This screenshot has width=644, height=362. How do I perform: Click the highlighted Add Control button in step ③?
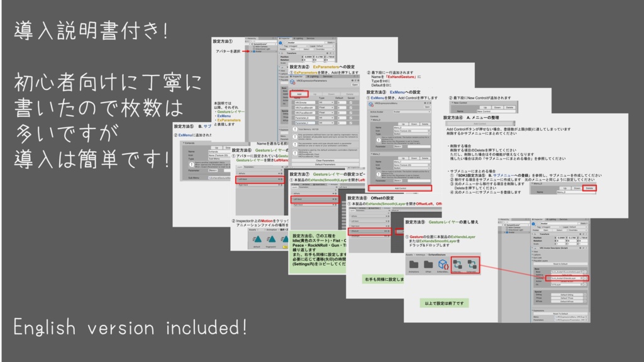pyautogui.click(x=400, y=188)
